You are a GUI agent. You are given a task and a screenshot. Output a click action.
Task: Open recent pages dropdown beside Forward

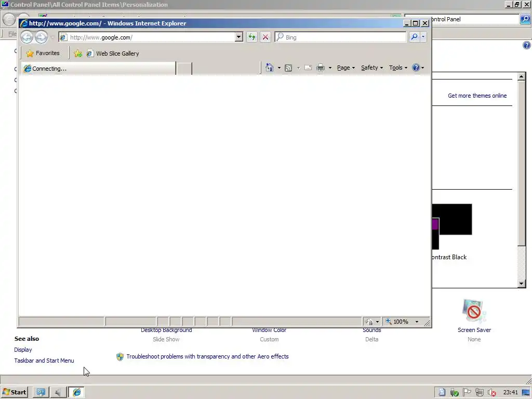[52, 37]
